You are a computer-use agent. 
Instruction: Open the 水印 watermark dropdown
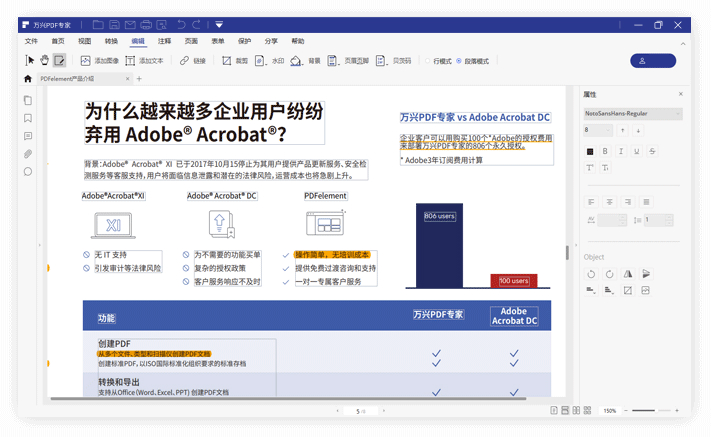(270, 61)
